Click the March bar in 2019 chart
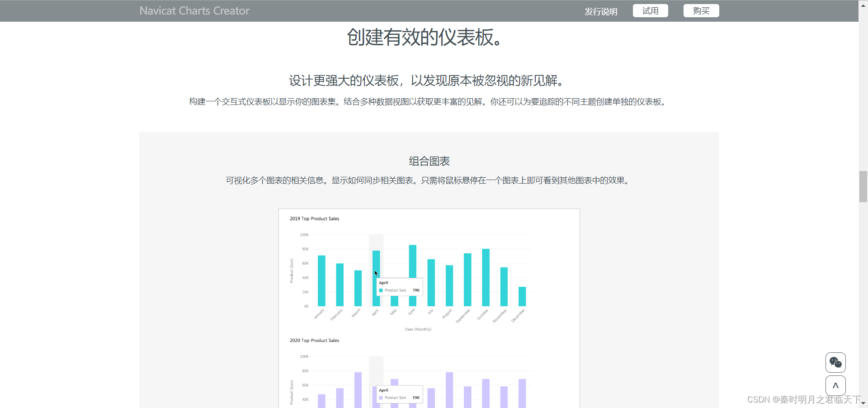 click(x=358, y=288)
